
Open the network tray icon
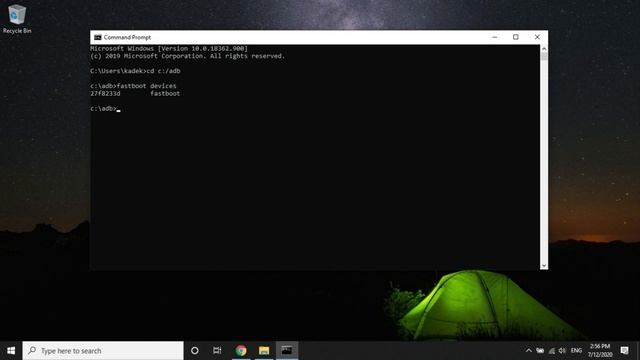pos(552,351)
